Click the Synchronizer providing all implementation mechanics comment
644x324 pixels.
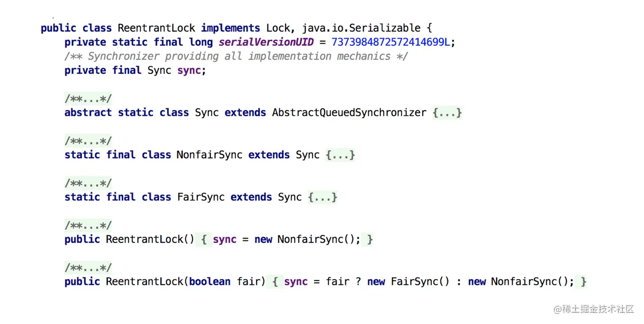coord(236,56)
